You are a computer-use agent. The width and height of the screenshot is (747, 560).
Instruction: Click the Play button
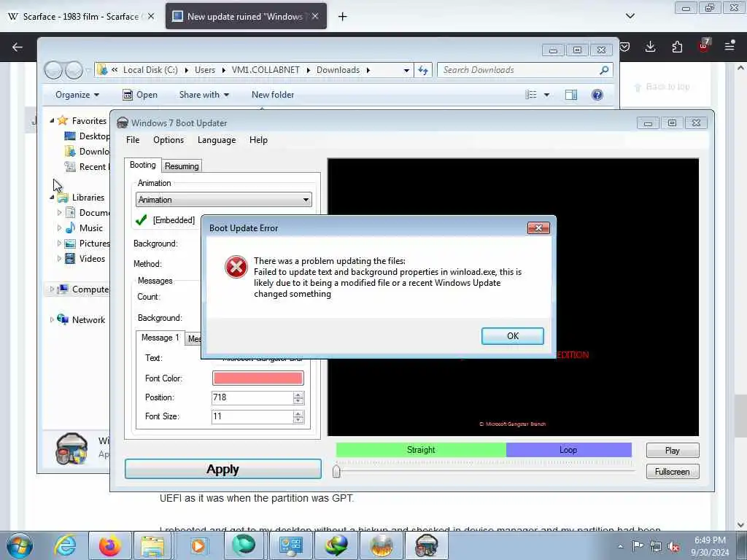[672, 451]
